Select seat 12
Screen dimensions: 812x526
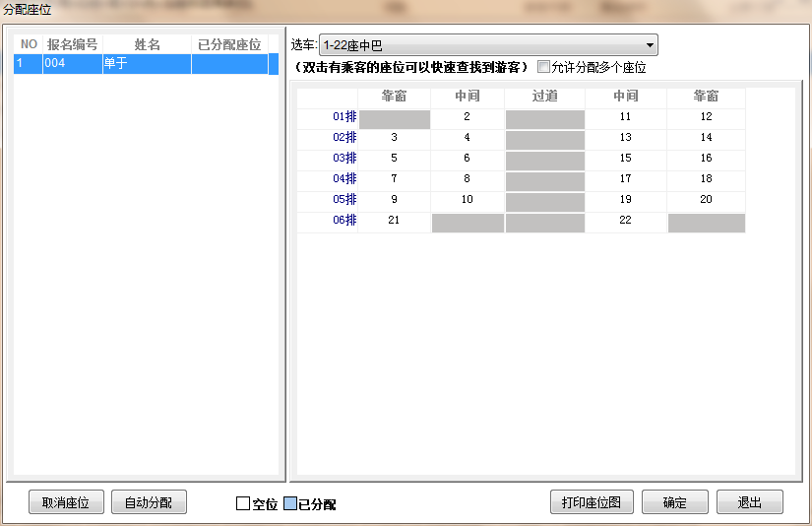(707, 117)
